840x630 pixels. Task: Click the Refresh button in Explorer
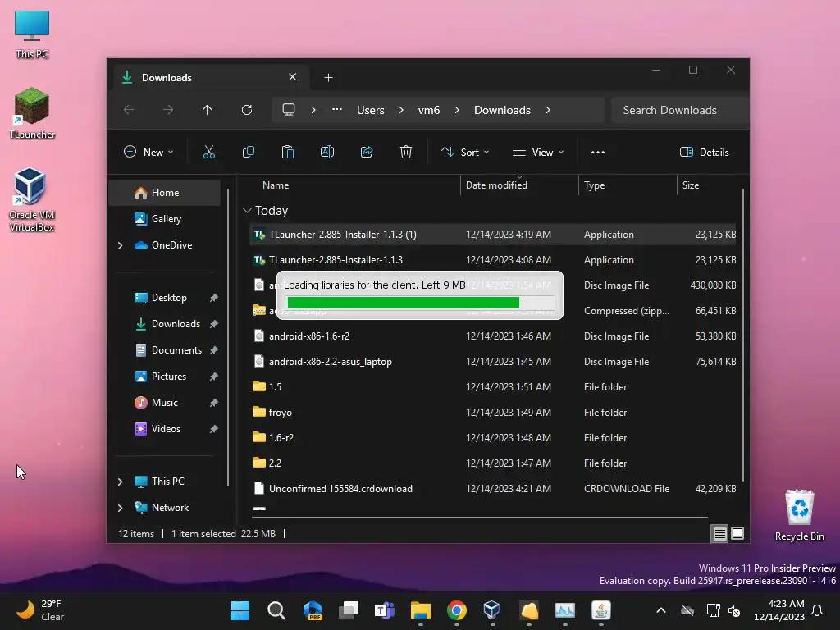(247, 110)
